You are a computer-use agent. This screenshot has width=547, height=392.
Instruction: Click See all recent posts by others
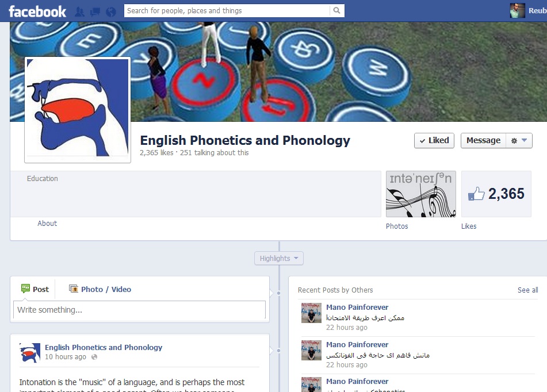coord(527,290)
